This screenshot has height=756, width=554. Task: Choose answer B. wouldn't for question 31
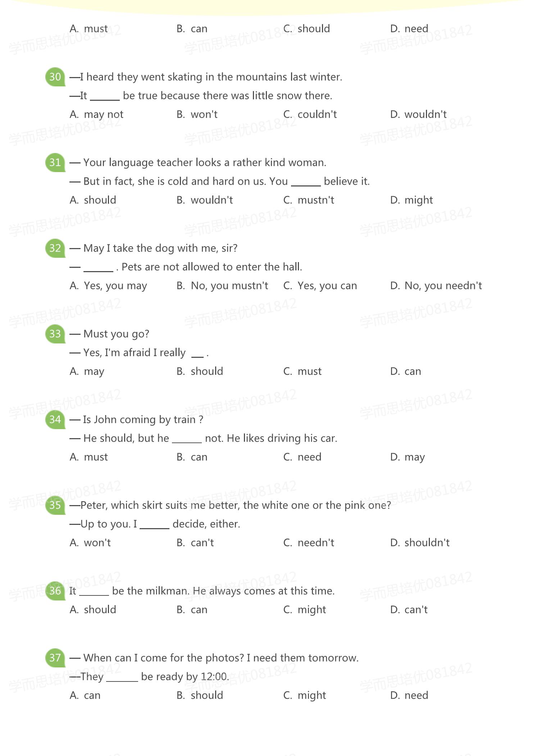pyautogui.click(x=205, y=200)
